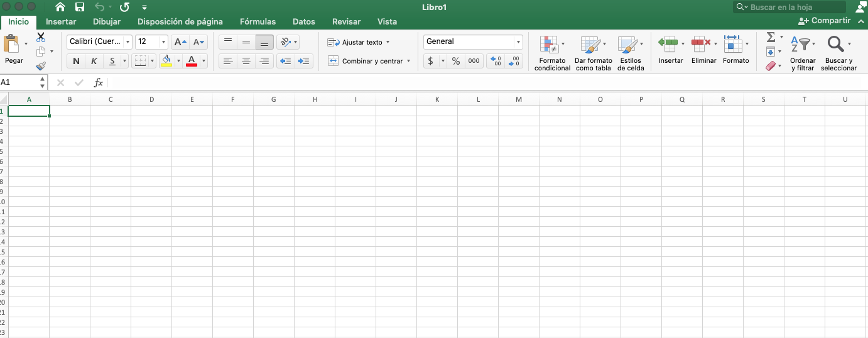Increase decimal places
The height and width of the screenshot is (338, 868).
tap(496, 61)
